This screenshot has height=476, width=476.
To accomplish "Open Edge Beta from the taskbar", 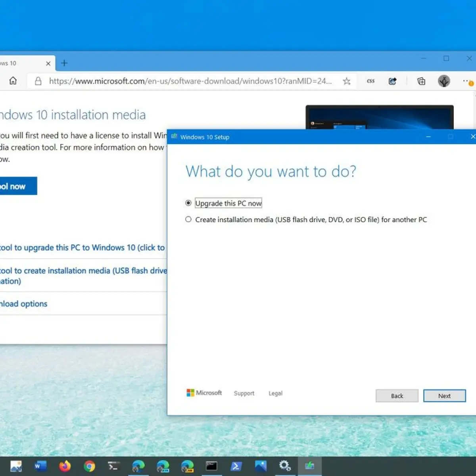I will (163, 466).
